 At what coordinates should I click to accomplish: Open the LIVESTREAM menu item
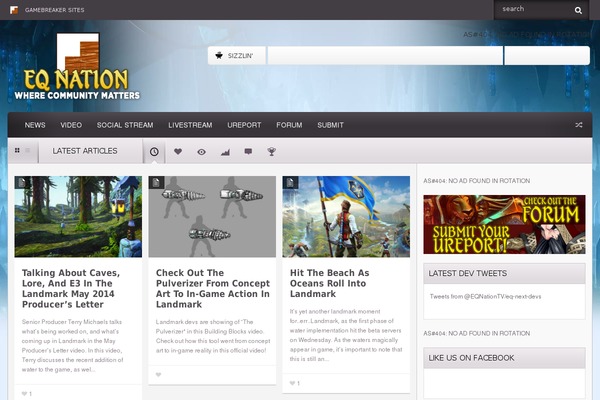(190, 125)
